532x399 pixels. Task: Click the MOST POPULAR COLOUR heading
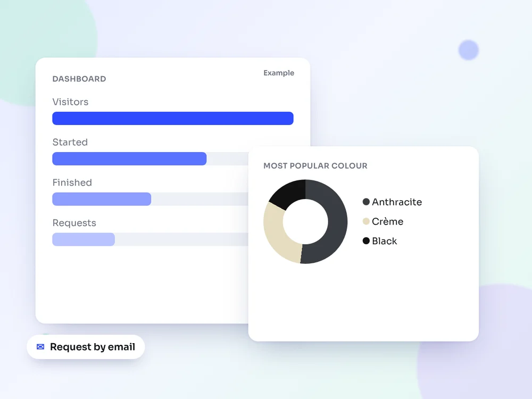[315, 165]
